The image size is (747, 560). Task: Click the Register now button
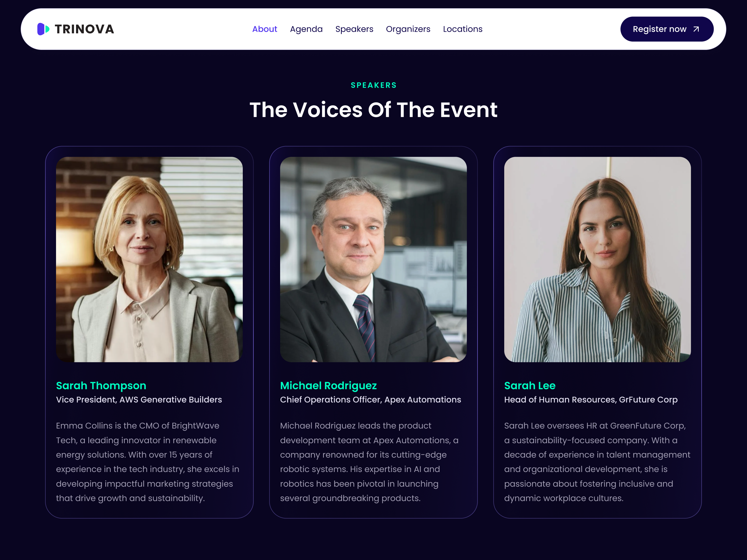tap(667, 29)
